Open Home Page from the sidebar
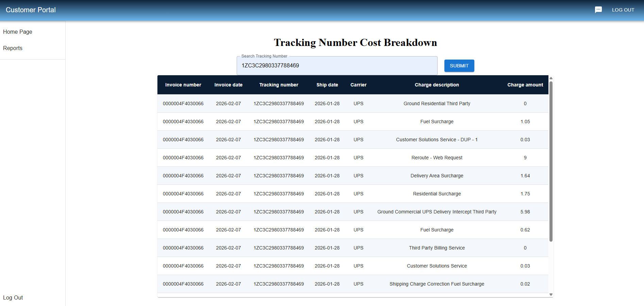644x306 pixels. (x=18, y=32)
